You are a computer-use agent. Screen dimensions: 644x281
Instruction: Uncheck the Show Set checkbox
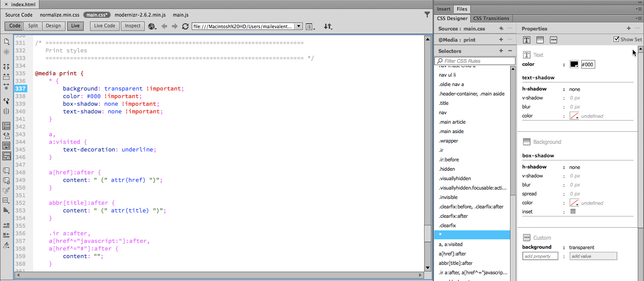point(617,39)
